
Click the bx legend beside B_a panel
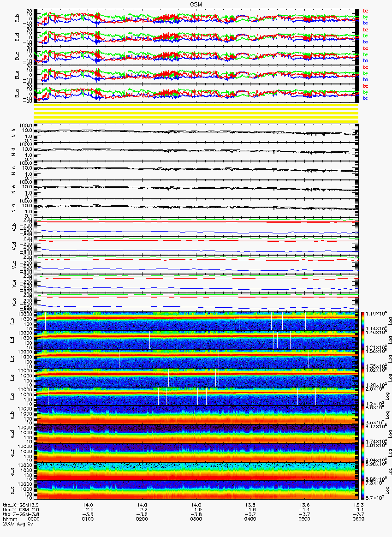(x=365, y=98)
